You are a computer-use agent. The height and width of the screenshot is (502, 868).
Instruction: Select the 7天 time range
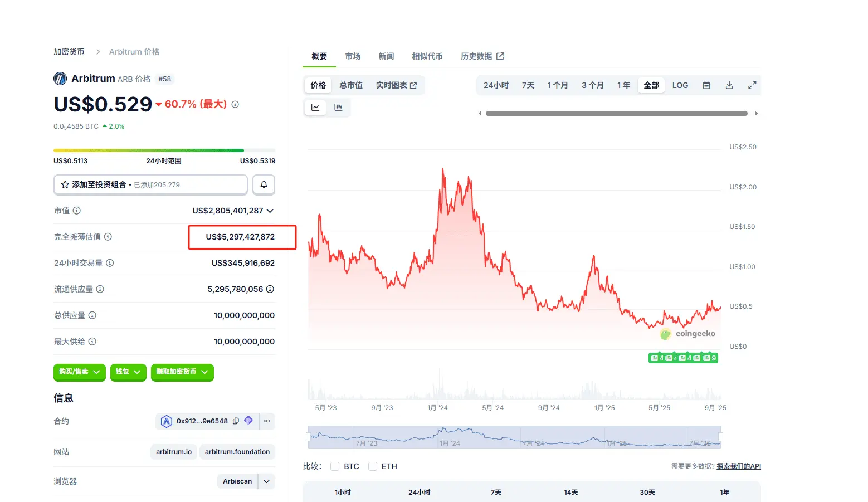pyautogui.click(x=528, y=85)
